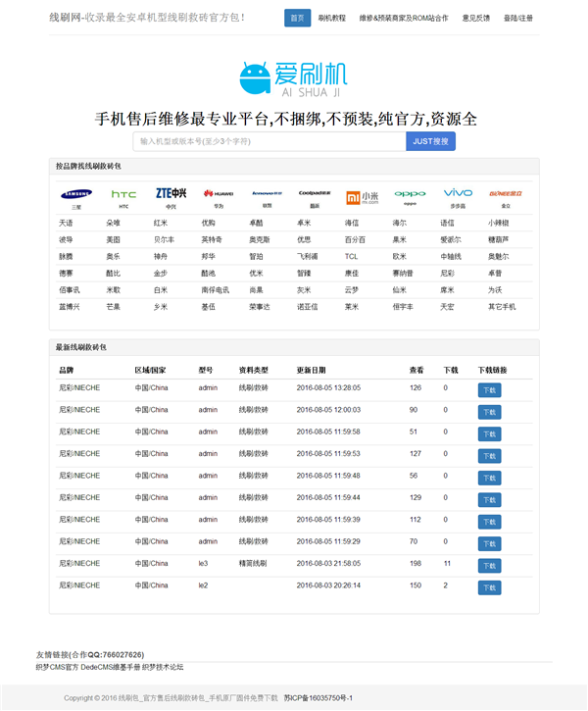Open the 尼彩 brand link
This screenshot has width=588, height=711.
coord(447,274)
